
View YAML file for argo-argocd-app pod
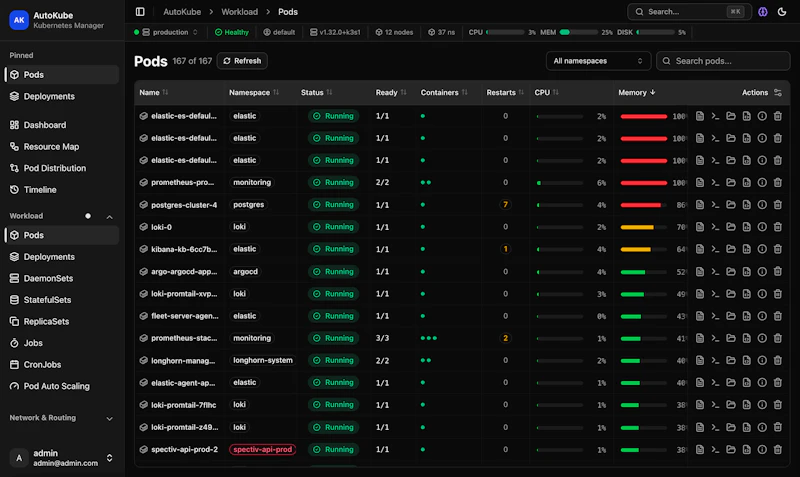pos(746,271)
